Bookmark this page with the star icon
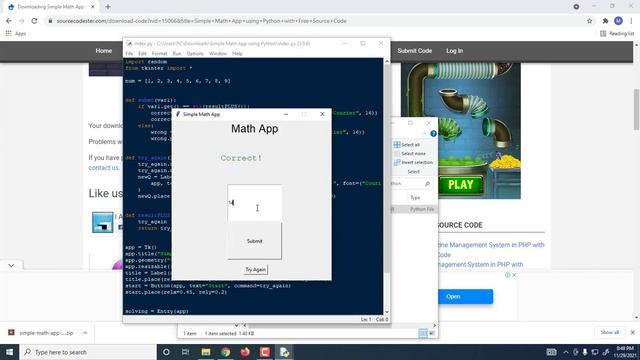Viewport: 640px width, 360px height. (589, 21)
